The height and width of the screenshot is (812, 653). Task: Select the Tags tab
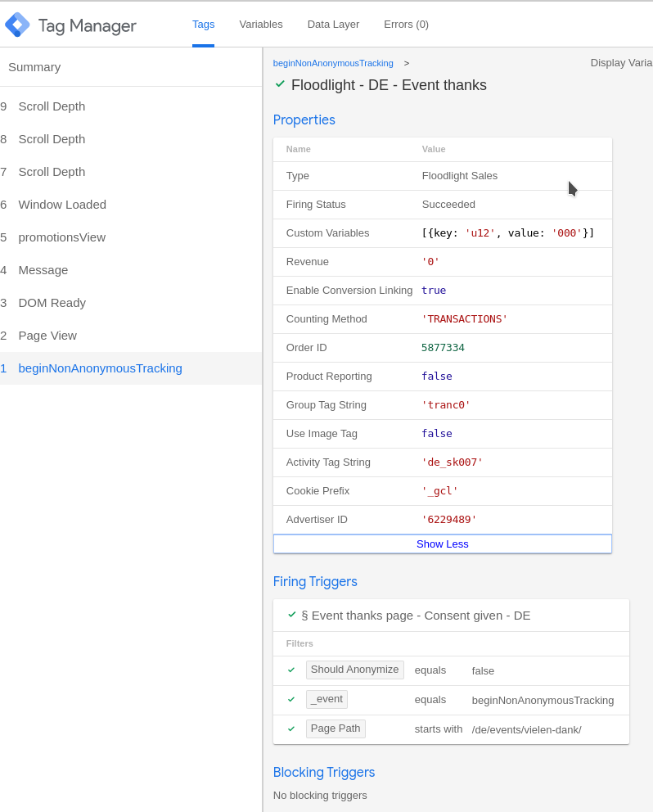coord(203,25)
